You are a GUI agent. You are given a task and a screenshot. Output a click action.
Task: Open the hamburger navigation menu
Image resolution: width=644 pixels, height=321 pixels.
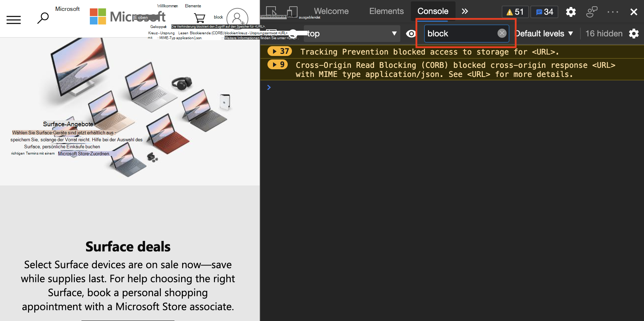14,20
